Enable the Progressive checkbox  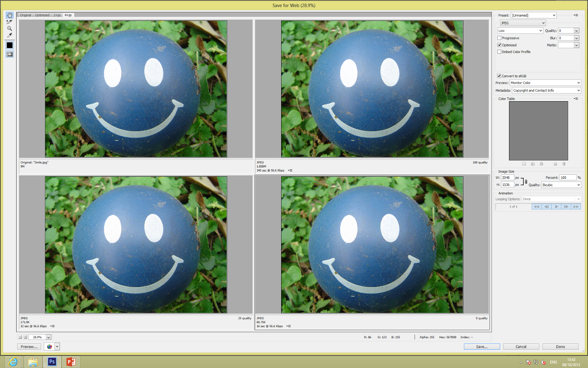click(499, 38)
